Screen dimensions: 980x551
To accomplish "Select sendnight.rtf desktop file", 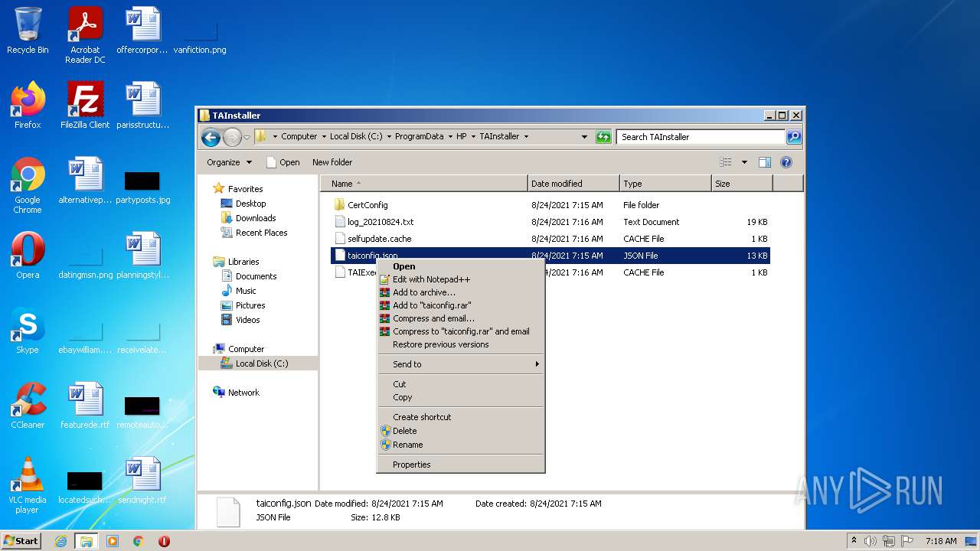I will 142,481.
